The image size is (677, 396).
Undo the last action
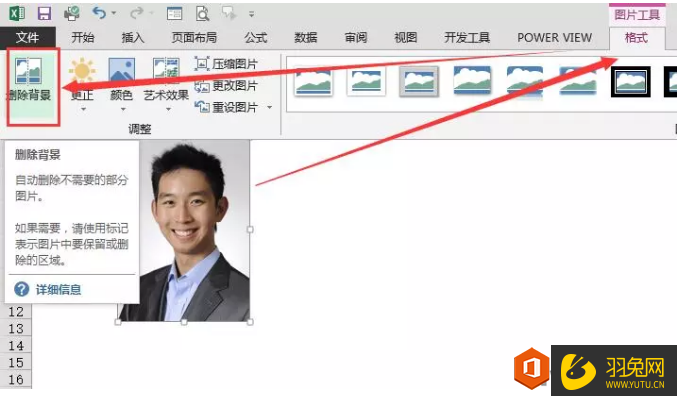(x=99, y=13)
